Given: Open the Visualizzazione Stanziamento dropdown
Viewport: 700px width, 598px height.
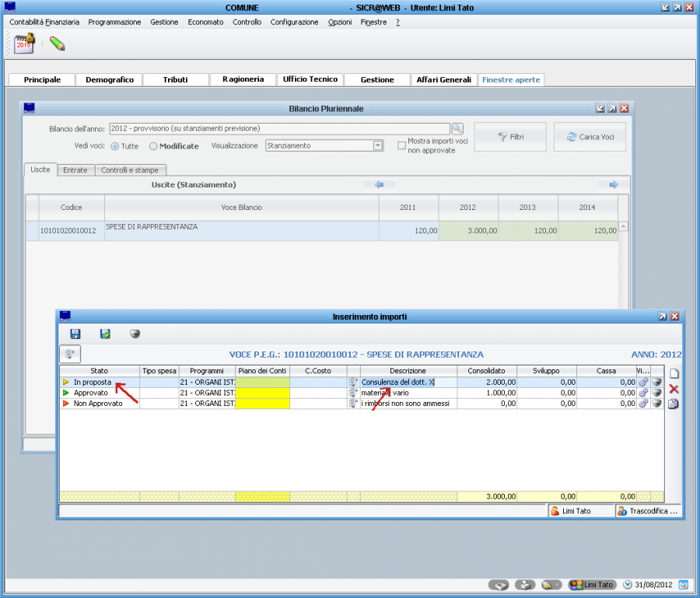Looking at the screenshot, I should (378, 145).
